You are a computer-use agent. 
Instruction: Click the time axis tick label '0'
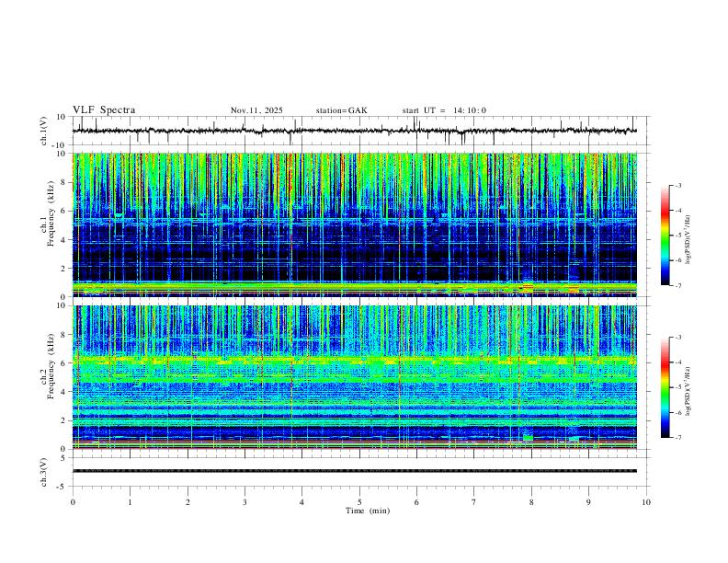click(x=73, y=502)
